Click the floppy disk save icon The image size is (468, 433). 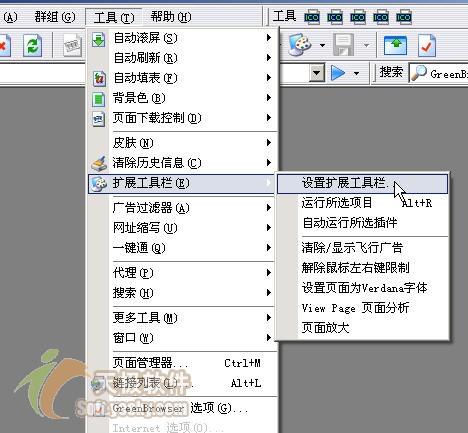[x=343, y=45]
